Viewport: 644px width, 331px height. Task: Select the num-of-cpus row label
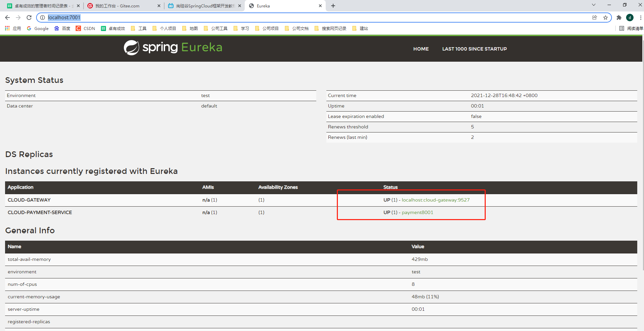(22, 284)
